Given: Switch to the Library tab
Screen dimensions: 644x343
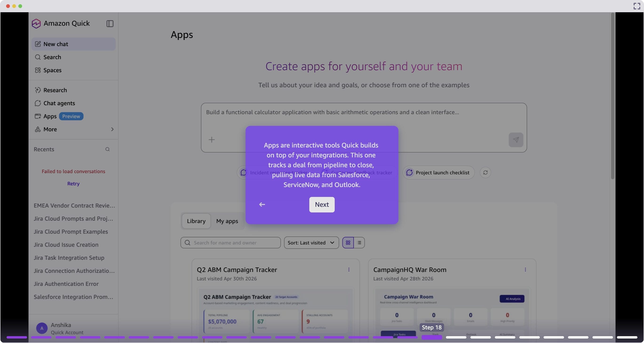Looking at the screenshot, I should (196, 221).
